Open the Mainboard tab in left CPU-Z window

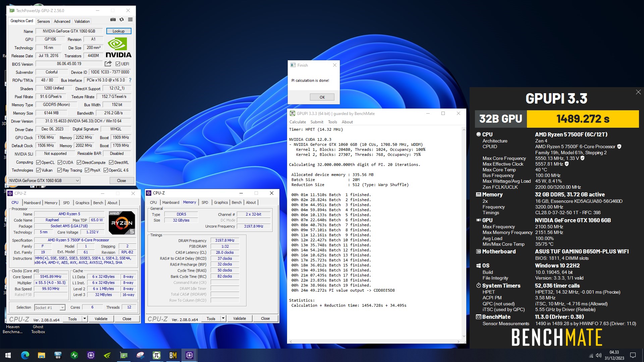point(32,203)
